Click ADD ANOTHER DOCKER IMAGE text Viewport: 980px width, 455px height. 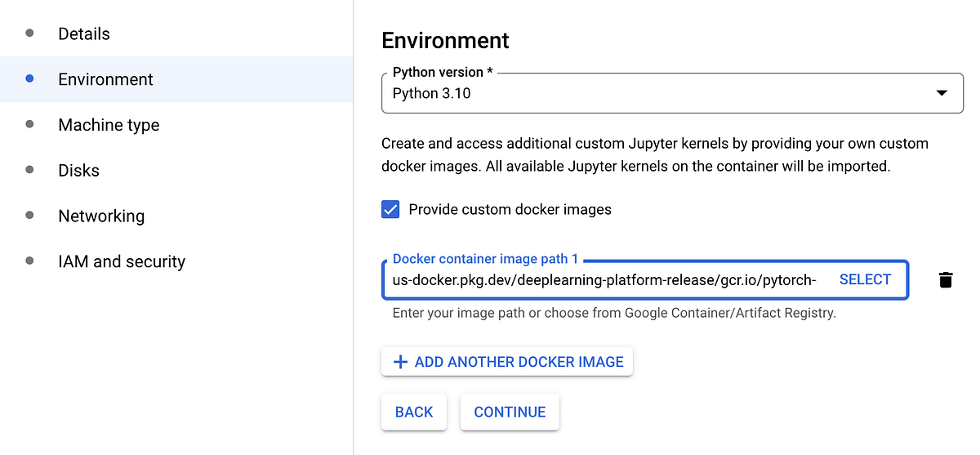point(519,362)
